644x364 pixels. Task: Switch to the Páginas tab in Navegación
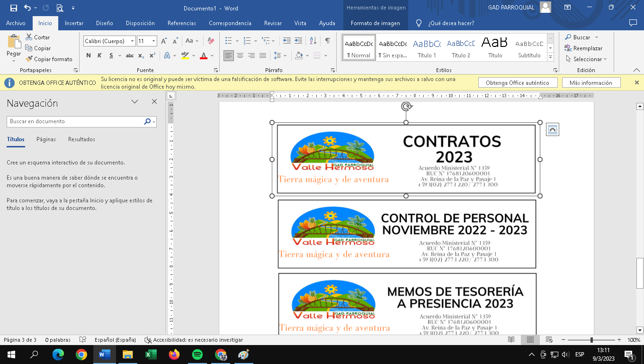[46, 139]
